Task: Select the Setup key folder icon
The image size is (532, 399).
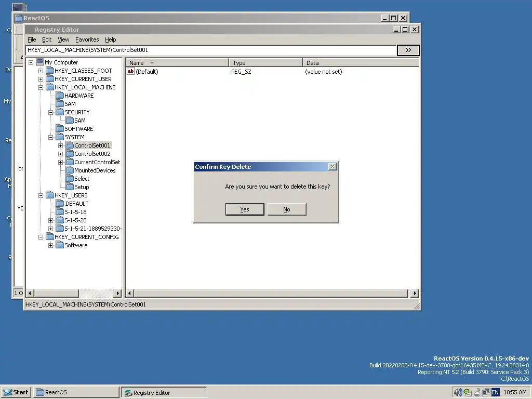Action: (70, 187)
